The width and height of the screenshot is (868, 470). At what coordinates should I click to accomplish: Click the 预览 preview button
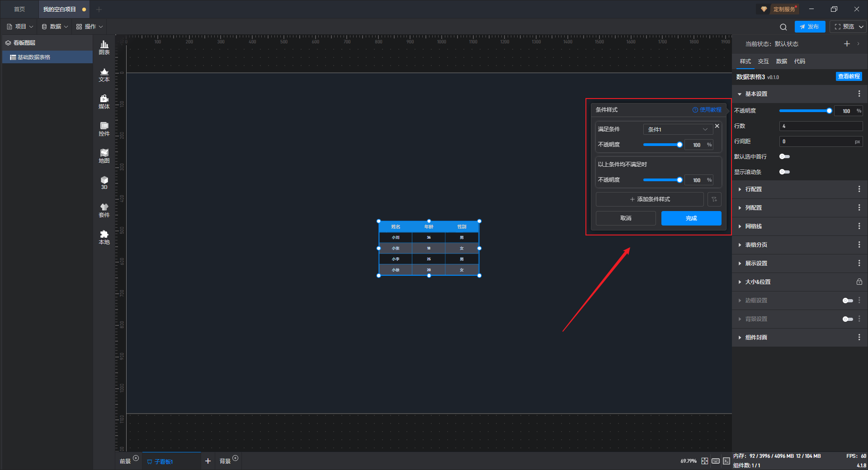click(844, 27)
